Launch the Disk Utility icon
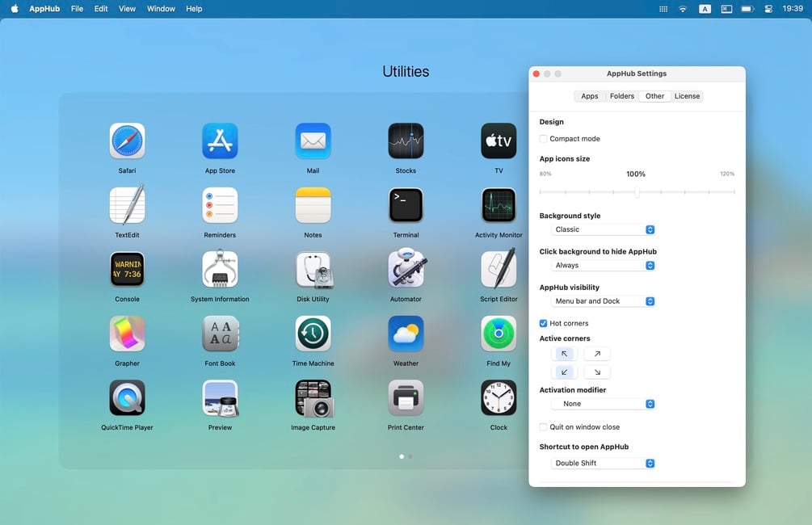 [x=313, y=270]
